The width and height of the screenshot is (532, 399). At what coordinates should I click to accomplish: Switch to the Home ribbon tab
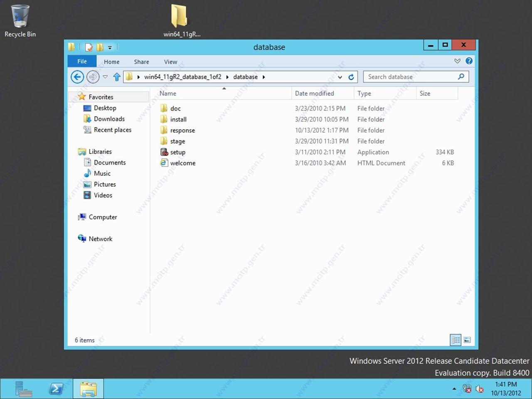tap(111, 62)
